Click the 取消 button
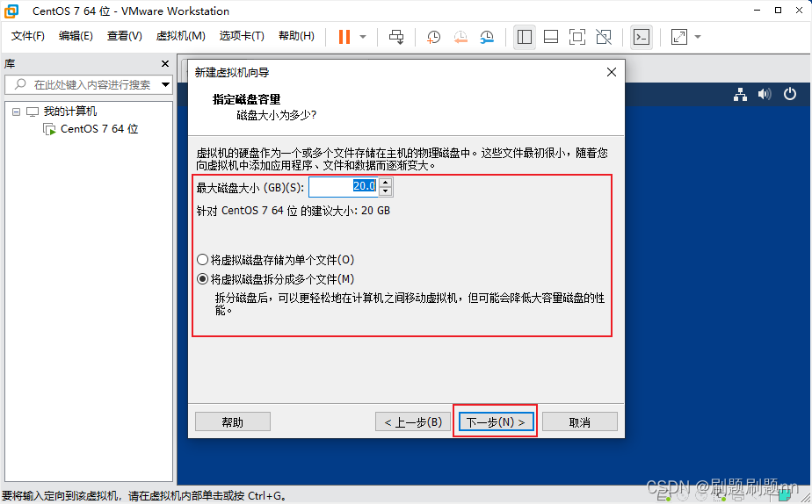 (579, 421)
